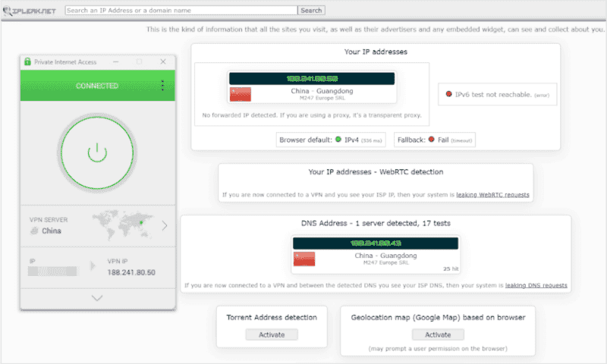Click the DNS server address black bar
607x364 pixels.
376,243
